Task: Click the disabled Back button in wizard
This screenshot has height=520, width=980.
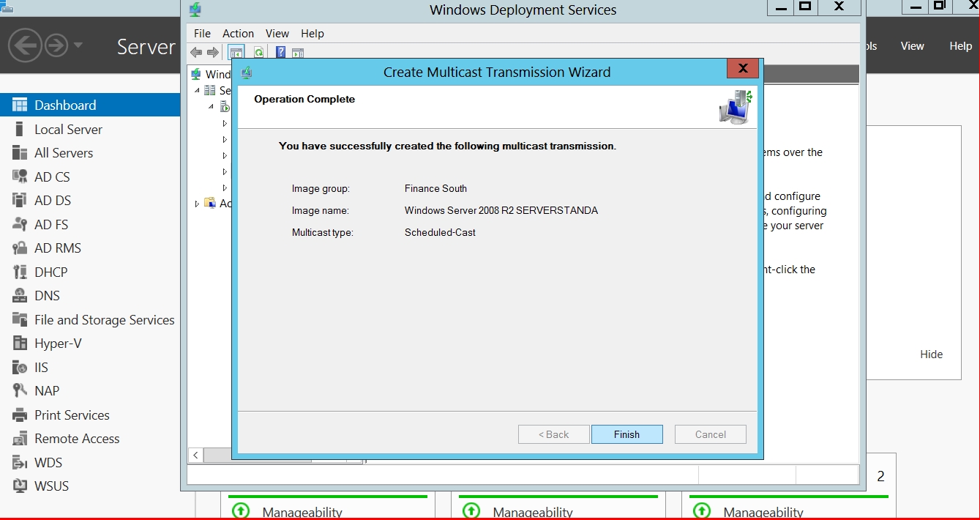Action: click(x=553, y=434)
